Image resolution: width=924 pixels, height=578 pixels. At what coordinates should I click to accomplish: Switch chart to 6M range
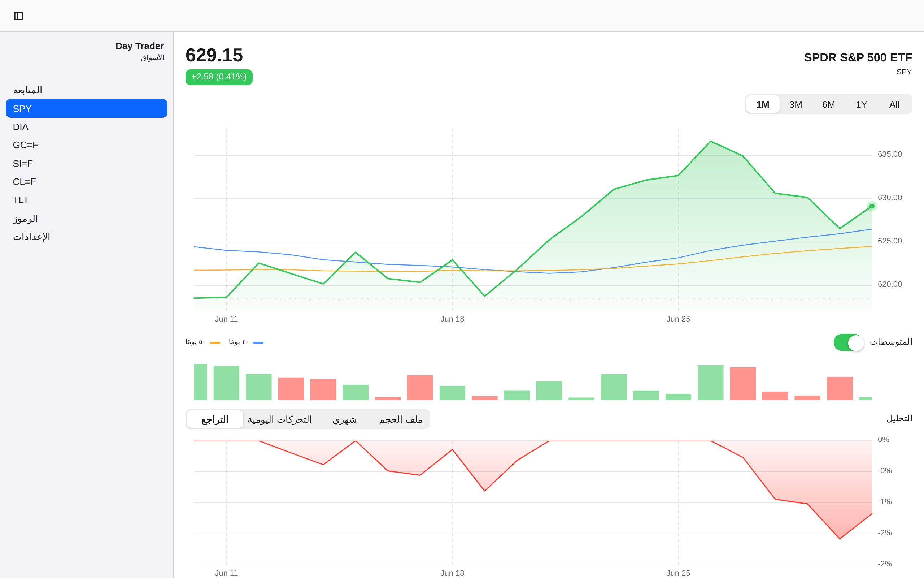[829, 104]
